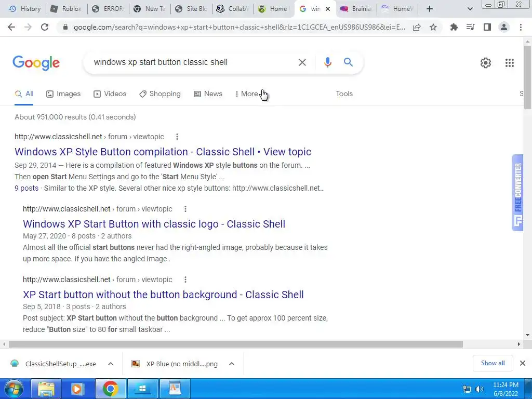532x399 pixels.
Task: Open the media control icon in toolbar
Action: (470, 27)
